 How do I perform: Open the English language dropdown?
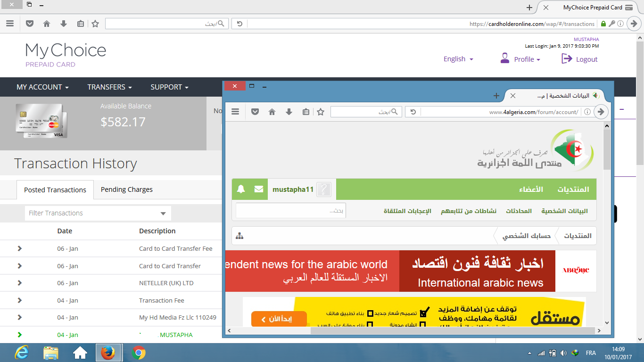click(x=458, y=59)
